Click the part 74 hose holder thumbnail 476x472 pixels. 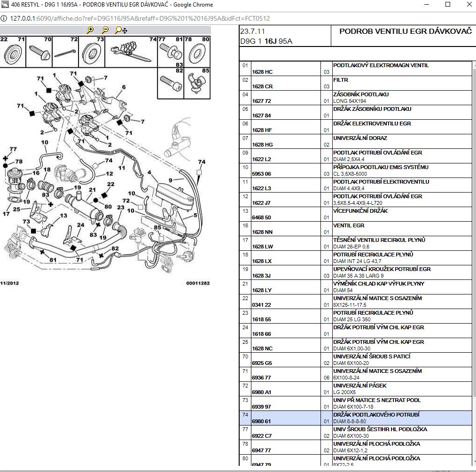(131, 52)
